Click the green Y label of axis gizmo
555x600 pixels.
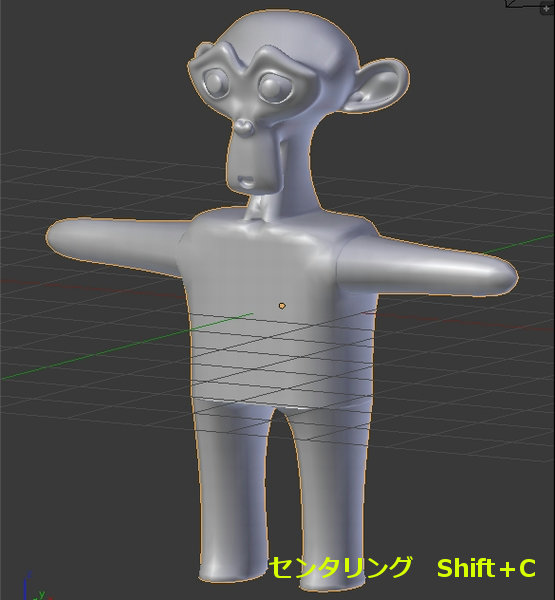coord(41,594)
